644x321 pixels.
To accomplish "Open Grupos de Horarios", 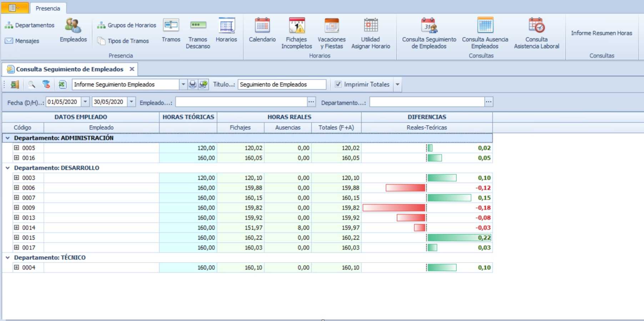I will (127, 25).
